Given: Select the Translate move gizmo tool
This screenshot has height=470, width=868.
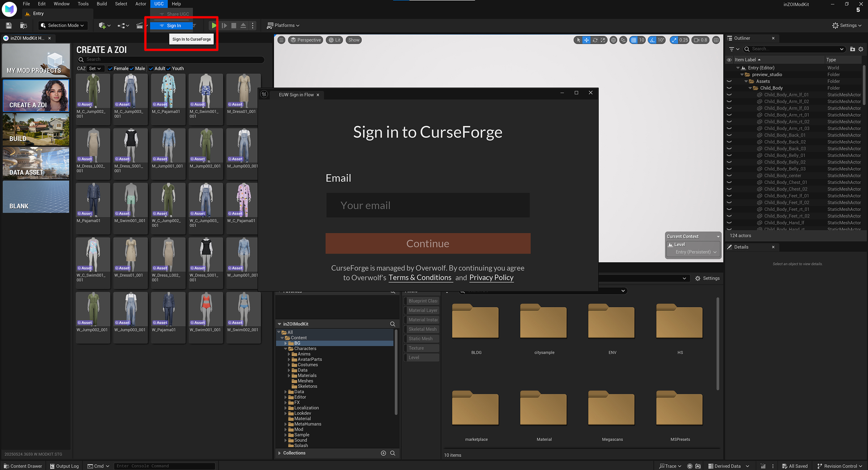Looking at the screenshot, I should (x=587, y=40).
